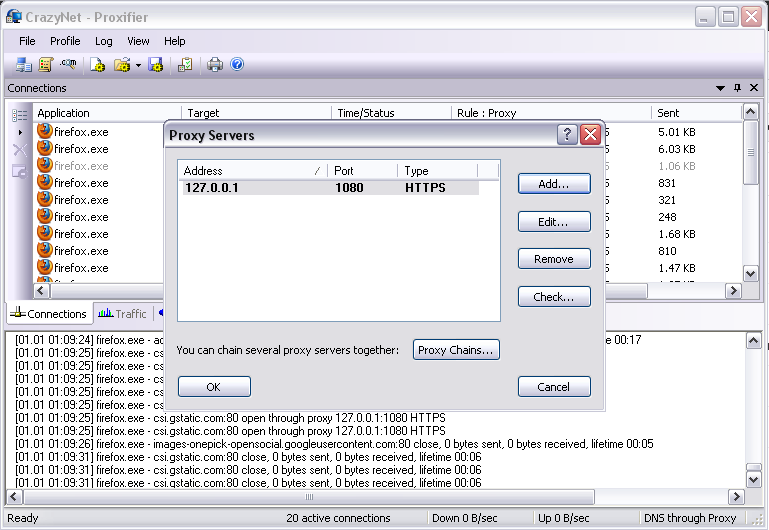Open the Profile menu

65,41
